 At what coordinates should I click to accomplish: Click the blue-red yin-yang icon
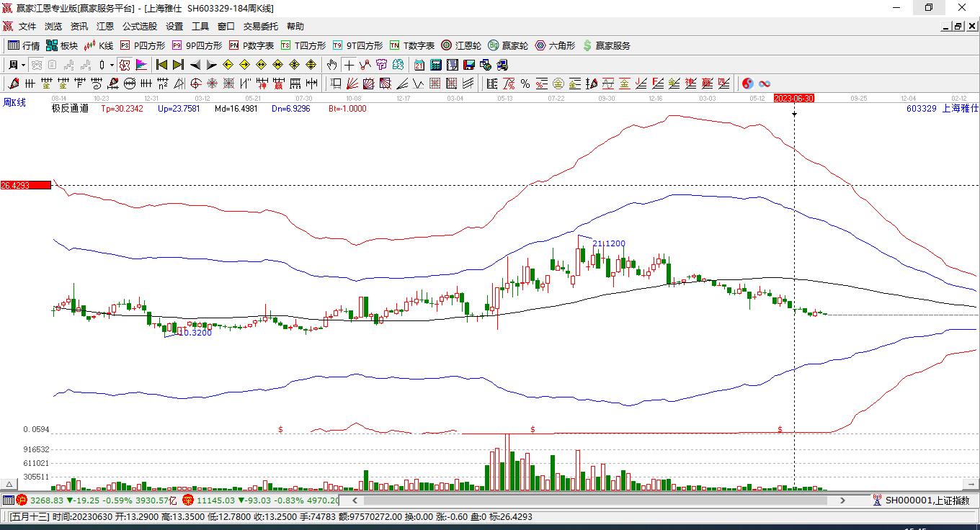(x=747, y=84)
